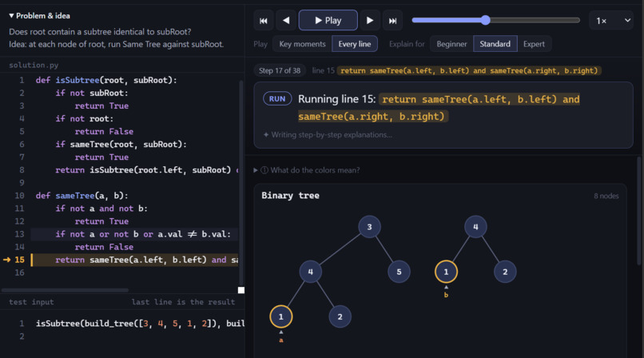Click highlighted node 1 marked b
This screenshot has width=644, height=358.
tap(446, 272)
